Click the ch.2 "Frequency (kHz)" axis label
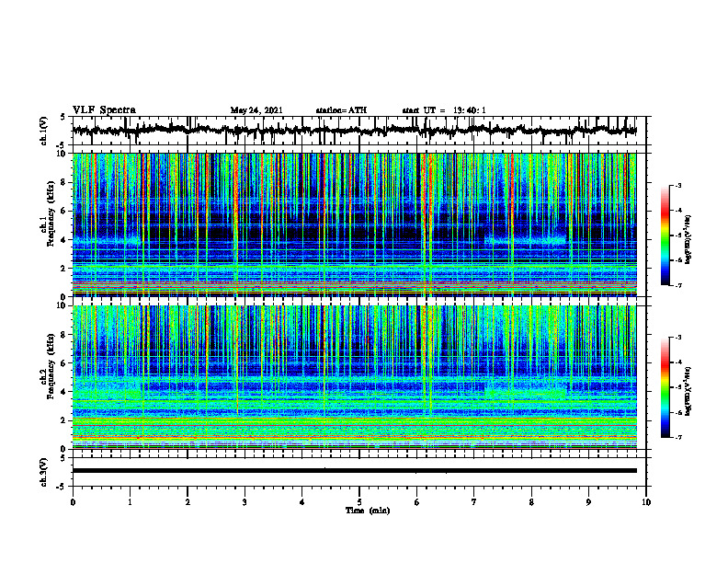Viewport: 728px width, 563px height. 51,366
